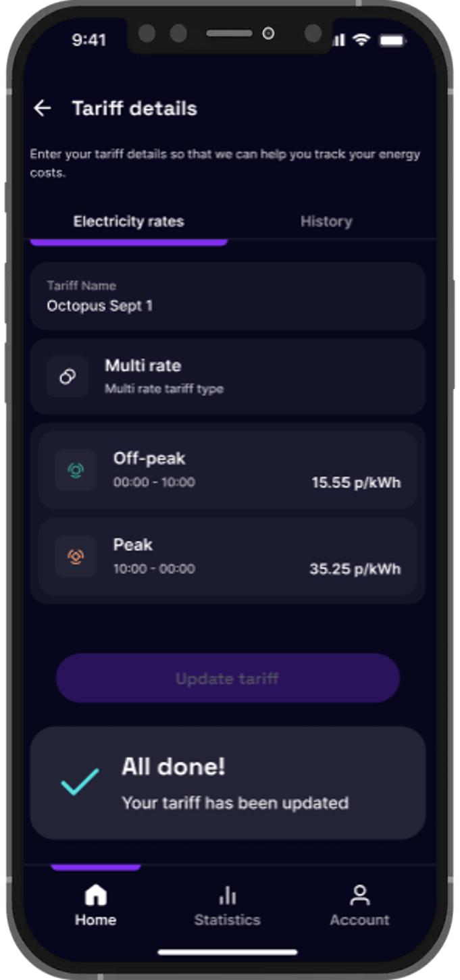Select the Multi rate tariff type icon
460x980 pixels.
coord(67,376)
